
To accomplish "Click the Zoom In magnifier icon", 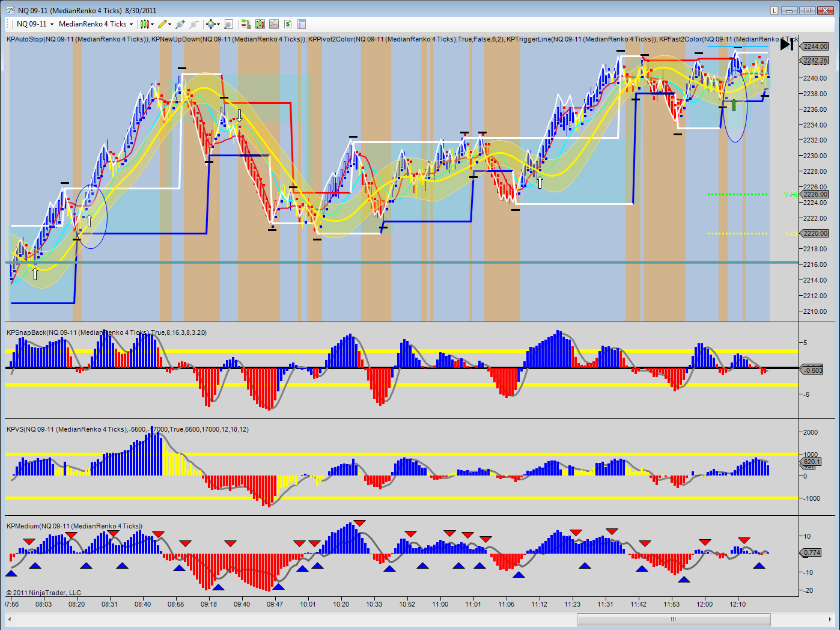I will click(x=180, y=24).
